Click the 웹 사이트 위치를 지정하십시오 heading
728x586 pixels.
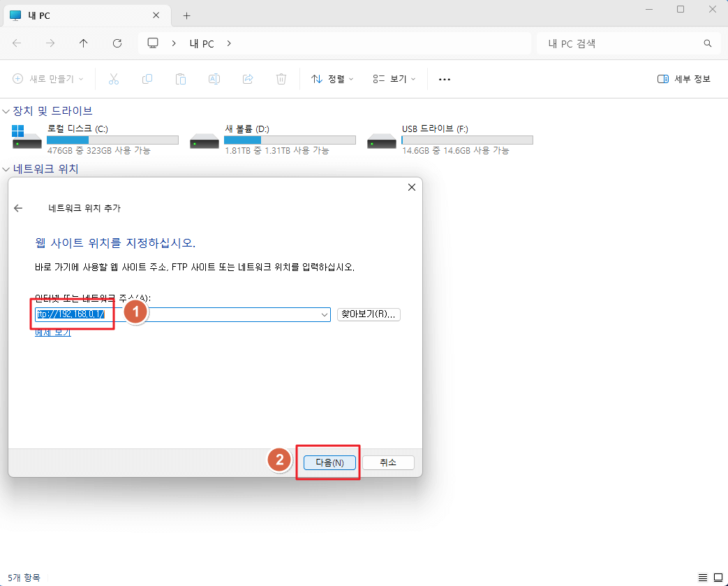115,243
